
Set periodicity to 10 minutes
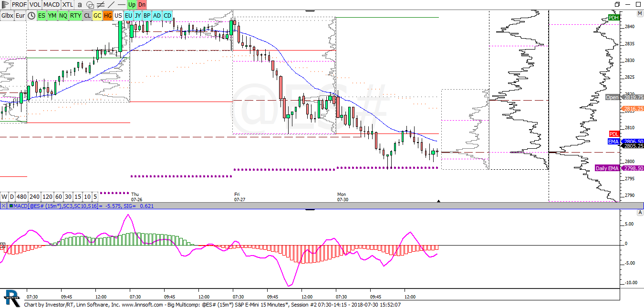pos(87,196)
